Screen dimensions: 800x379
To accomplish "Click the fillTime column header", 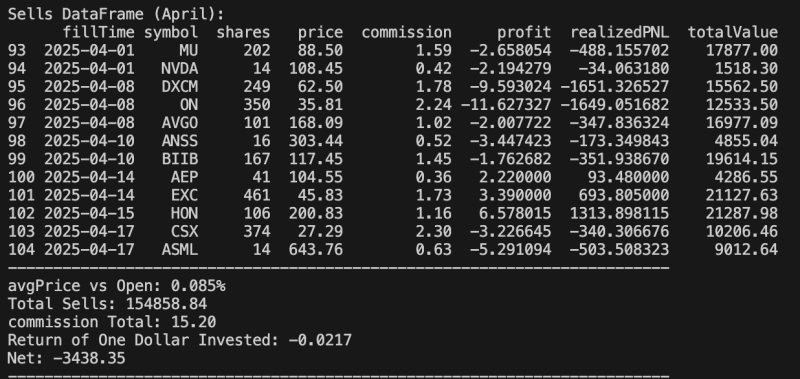I will tap(98, 33).
